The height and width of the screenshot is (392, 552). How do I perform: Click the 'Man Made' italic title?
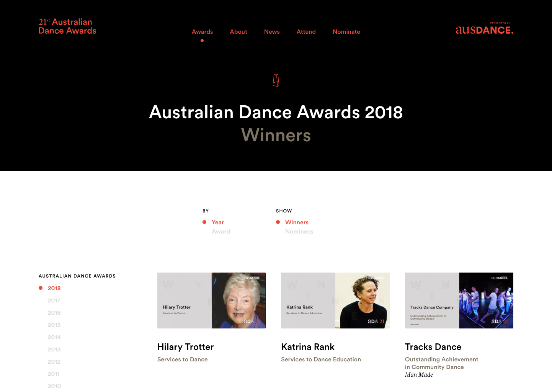[419, 375]
